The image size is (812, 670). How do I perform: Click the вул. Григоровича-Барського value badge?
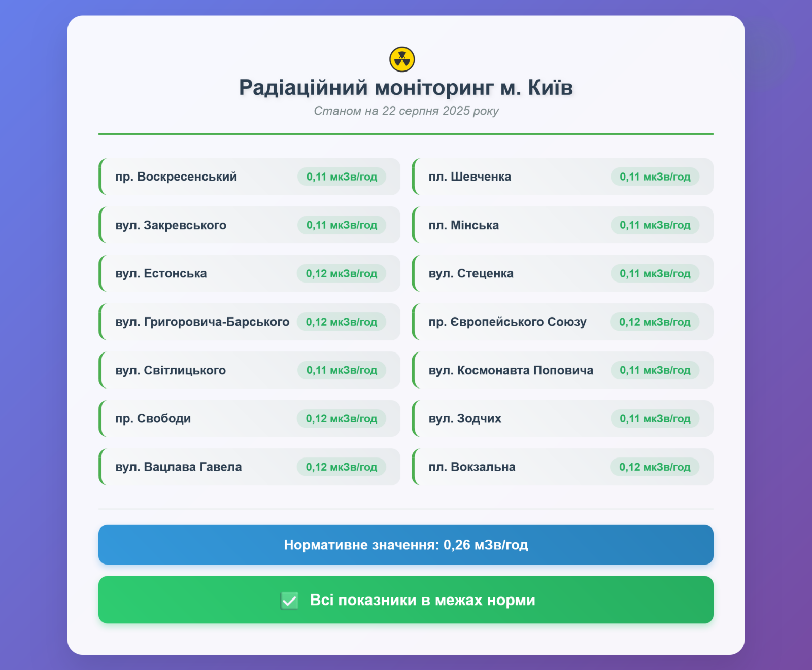[342, 322]
